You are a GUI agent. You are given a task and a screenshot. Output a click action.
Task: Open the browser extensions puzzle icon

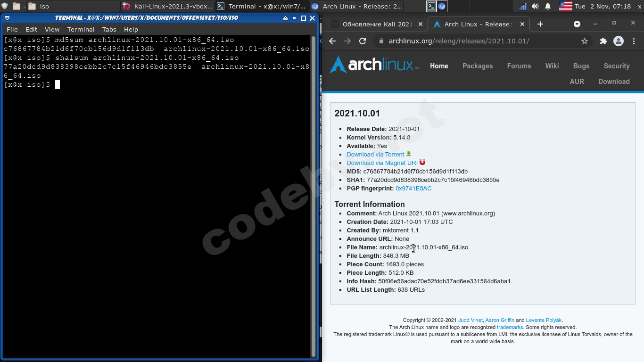[603, 41]
